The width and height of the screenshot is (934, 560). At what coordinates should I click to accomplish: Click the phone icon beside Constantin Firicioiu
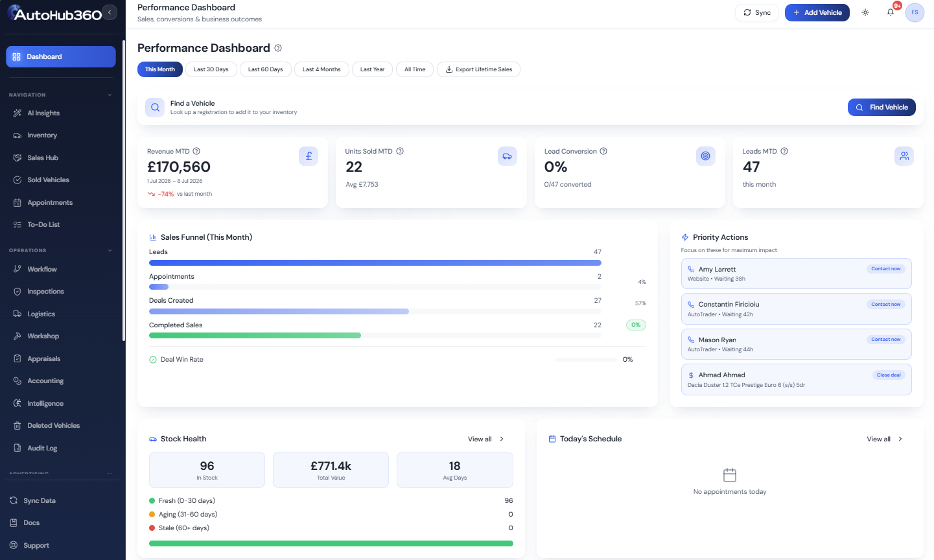(691, 304)
